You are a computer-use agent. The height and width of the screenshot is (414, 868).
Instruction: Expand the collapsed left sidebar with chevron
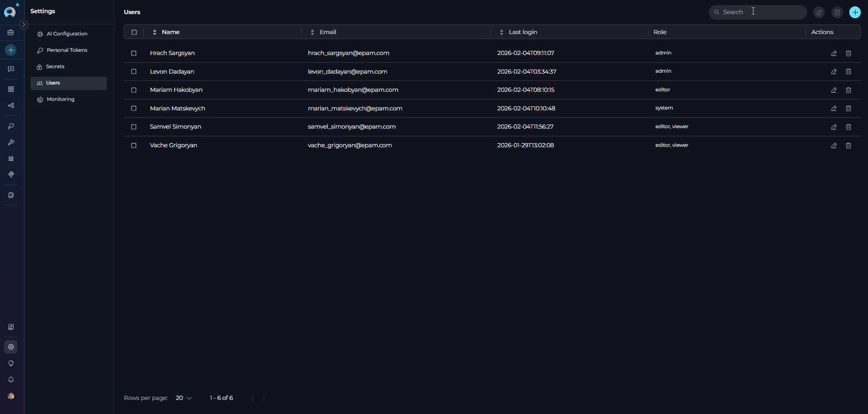click(x=24, y=25)
